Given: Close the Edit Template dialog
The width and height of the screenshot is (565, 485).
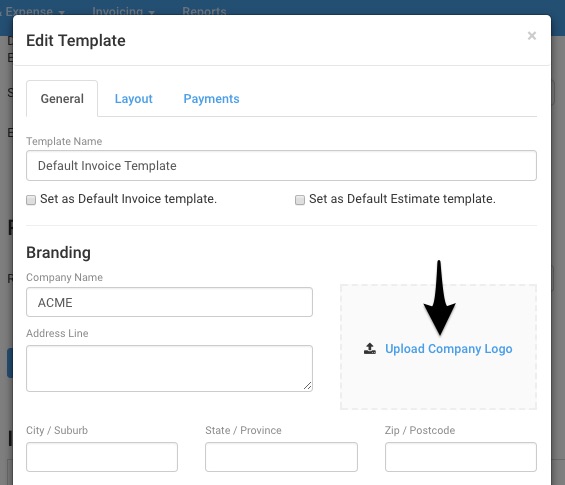Looking at the screenshot, I should [531, 36].
